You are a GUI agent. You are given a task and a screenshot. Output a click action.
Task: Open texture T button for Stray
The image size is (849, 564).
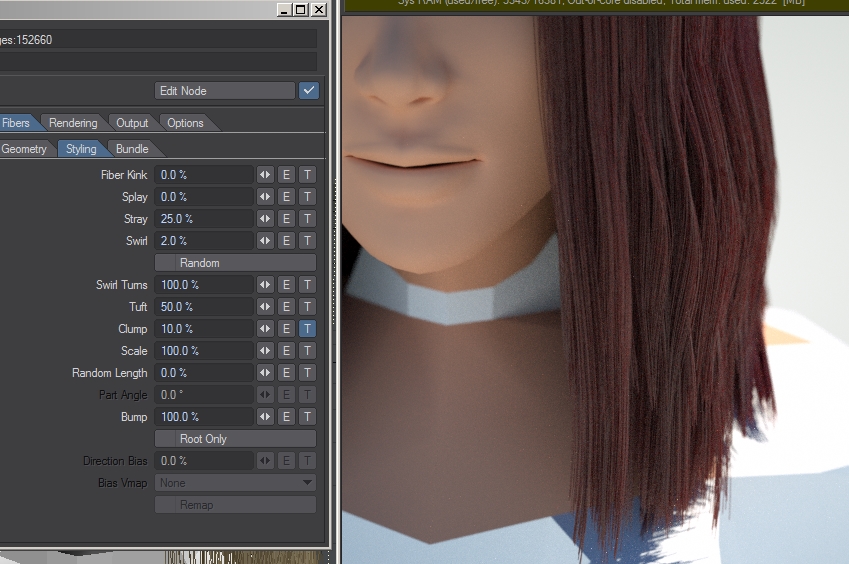tap(307, 219)
